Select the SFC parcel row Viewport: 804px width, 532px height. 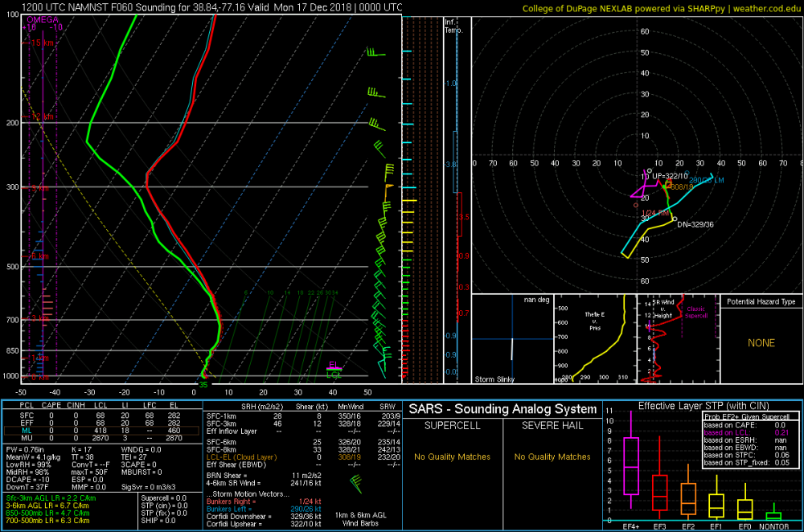coord(100,415)
